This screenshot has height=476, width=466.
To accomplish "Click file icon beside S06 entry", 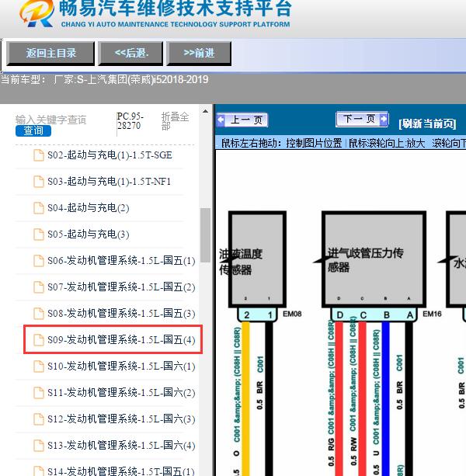I will coord(39,261).
